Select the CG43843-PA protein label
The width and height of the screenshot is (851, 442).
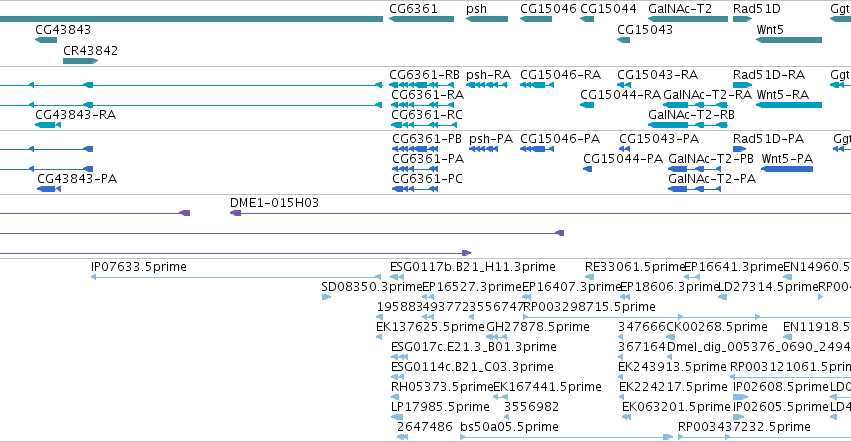click(77, 179)
